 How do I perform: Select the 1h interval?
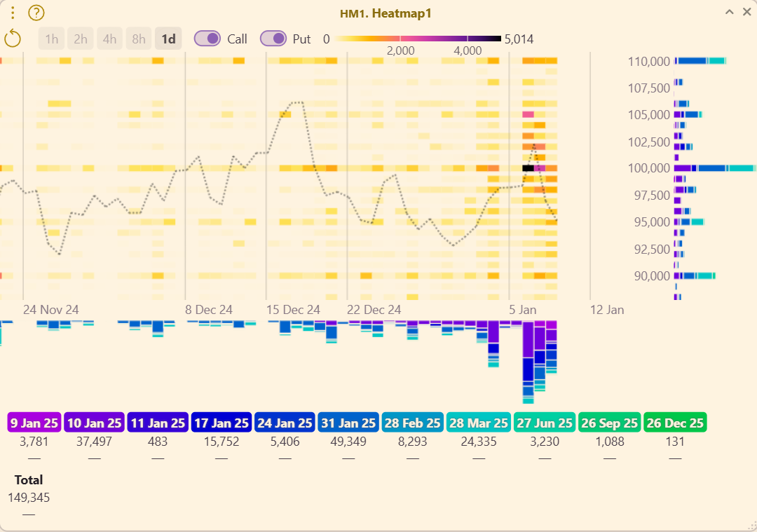coord(52,39)
